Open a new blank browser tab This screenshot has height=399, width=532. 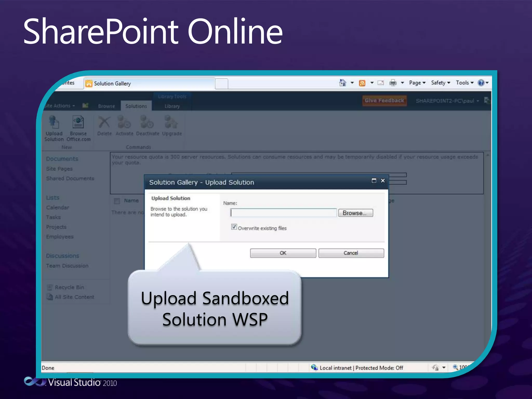[x=222, y=84]
